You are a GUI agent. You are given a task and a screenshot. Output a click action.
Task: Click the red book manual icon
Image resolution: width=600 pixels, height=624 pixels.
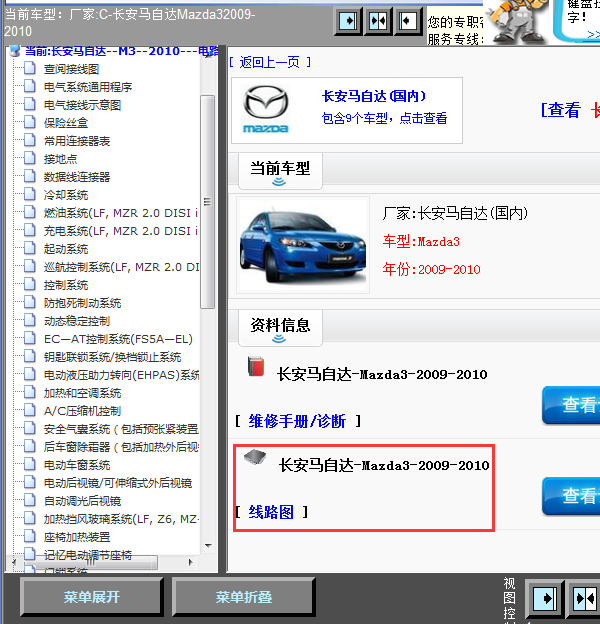coord(256,366)
